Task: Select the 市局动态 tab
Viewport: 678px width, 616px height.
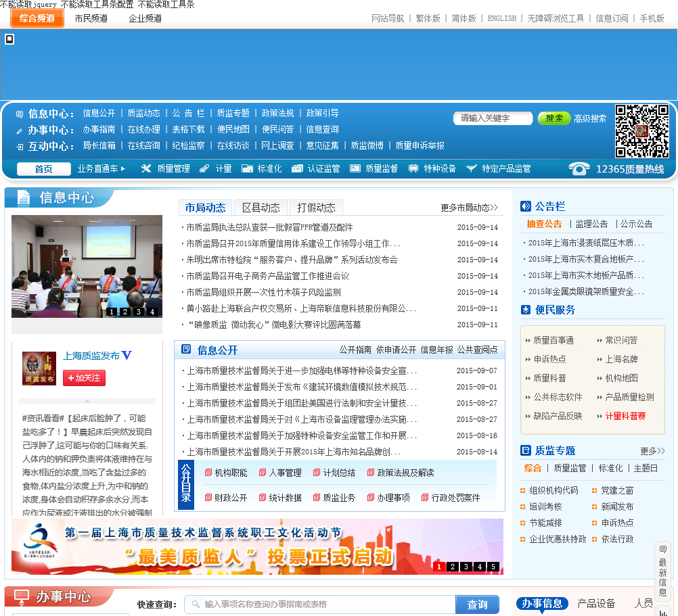Action: click(206, 208)
